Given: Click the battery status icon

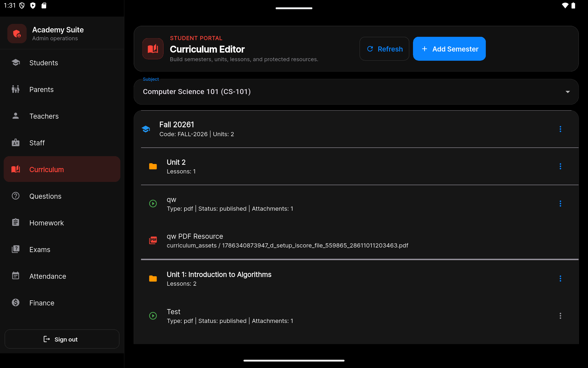Looking at the screenshot, I should [573, 6].
